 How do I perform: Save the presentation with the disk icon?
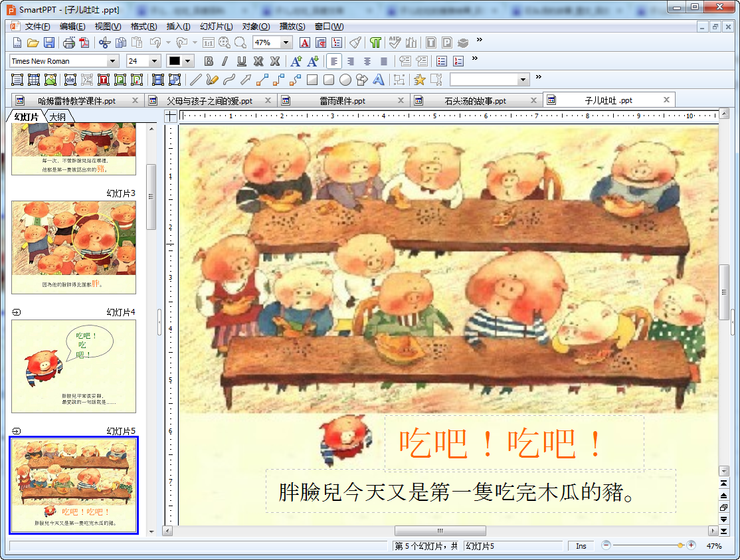(49, 43)
